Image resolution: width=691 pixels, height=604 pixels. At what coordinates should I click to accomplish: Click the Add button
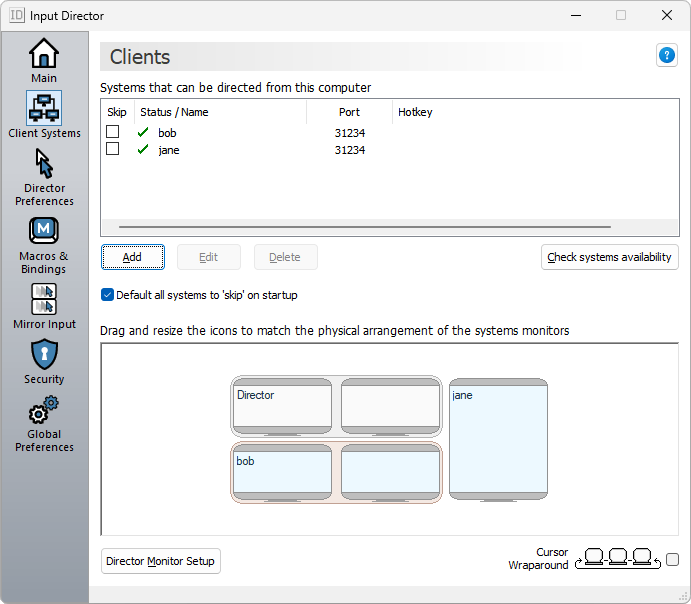tap(132, 257)
